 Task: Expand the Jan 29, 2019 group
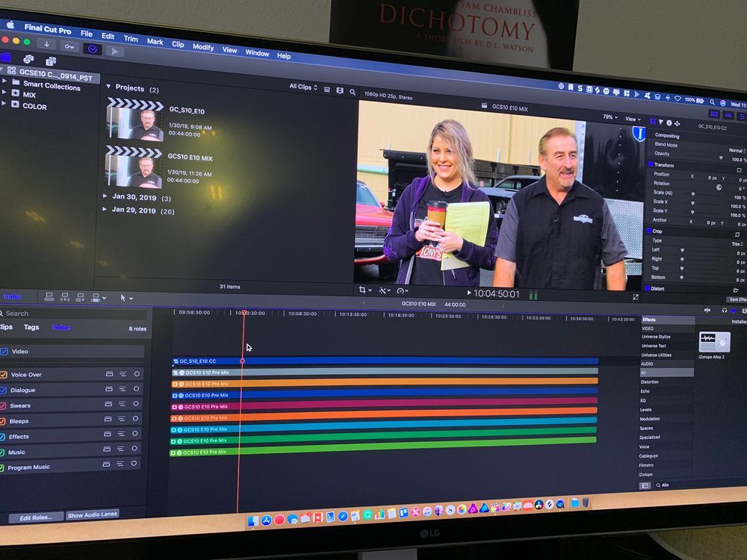coord(105,208)
